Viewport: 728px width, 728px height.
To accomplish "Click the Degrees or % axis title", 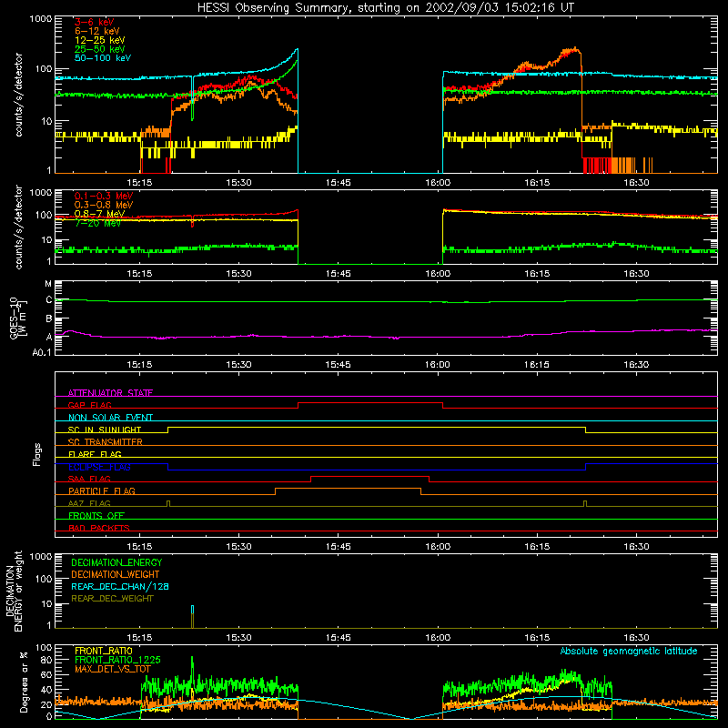I will coord(24,682).
